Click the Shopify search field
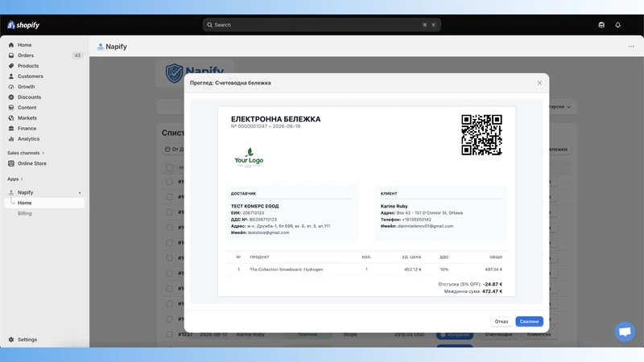The image size is (644, 362). click(321, 25)
